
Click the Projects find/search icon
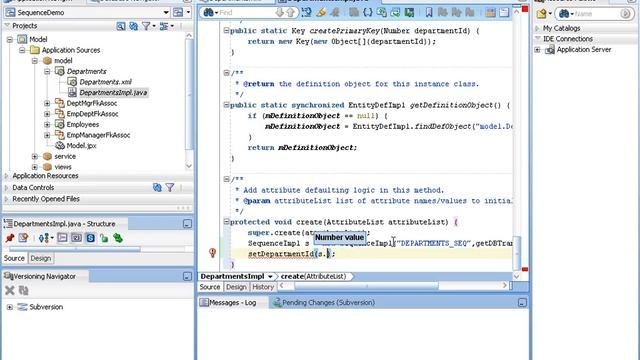(121, 26)
